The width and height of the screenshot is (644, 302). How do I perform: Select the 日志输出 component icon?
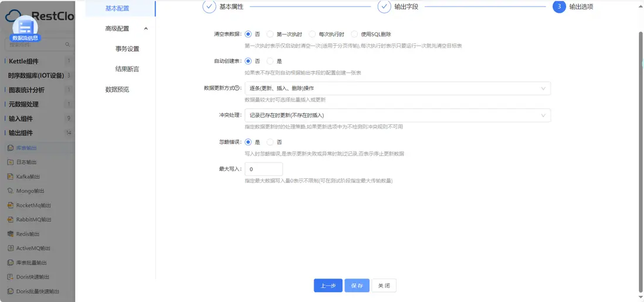(x=11, y=162)
